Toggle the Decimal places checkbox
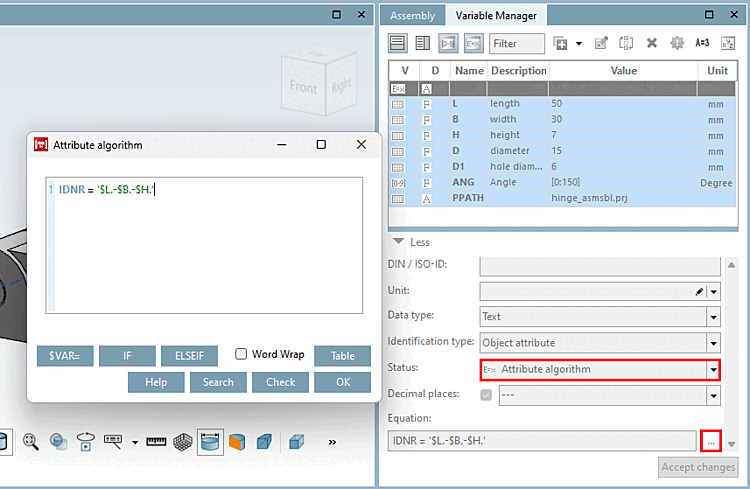 (x=486, y=395)
